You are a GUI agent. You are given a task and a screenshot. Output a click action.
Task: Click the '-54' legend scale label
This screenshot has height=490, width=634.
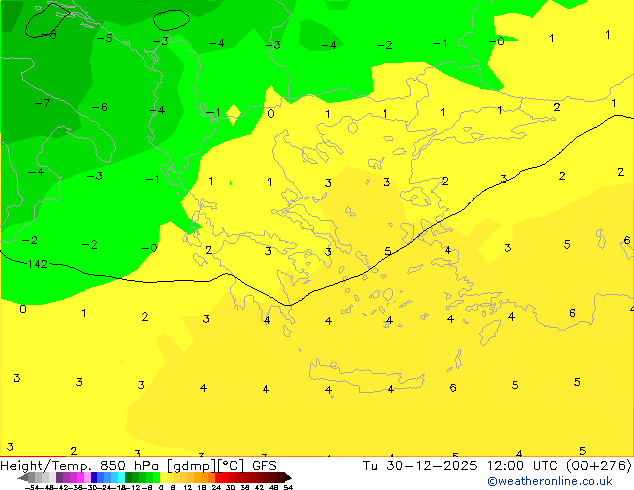click(32, 487)
